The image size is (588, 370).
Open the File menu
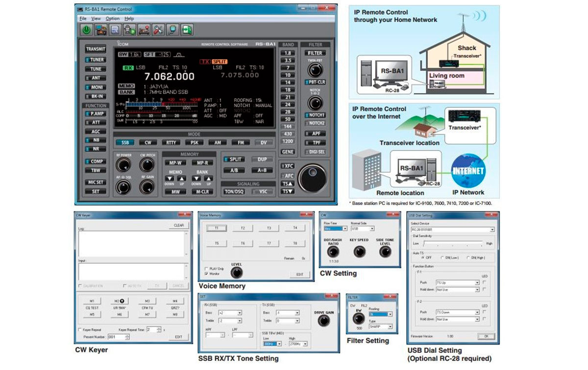tap(83, 19)
